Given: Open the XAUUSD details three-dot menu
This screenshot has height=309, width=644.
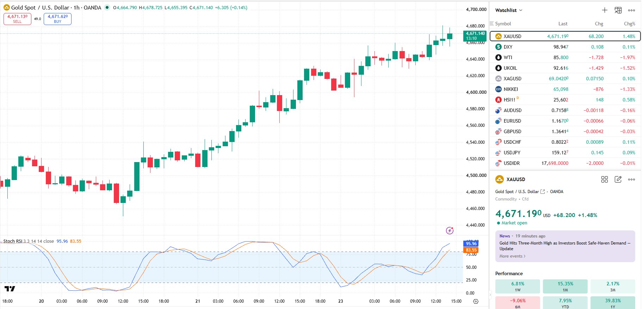Looking at the screenshot, I should click(x=631, y=179).
